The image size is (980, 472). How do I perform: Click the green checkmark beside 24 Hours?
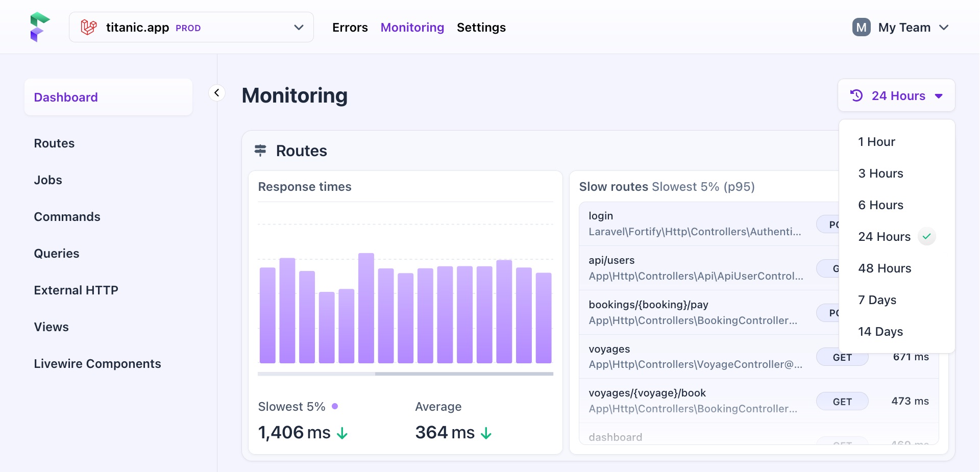(927, 236)
